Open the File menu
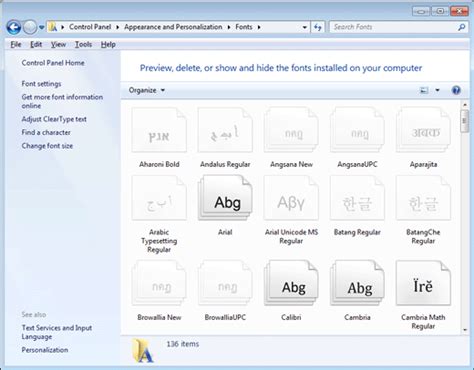The image size is (474, 370). click(x=16, y=44)
